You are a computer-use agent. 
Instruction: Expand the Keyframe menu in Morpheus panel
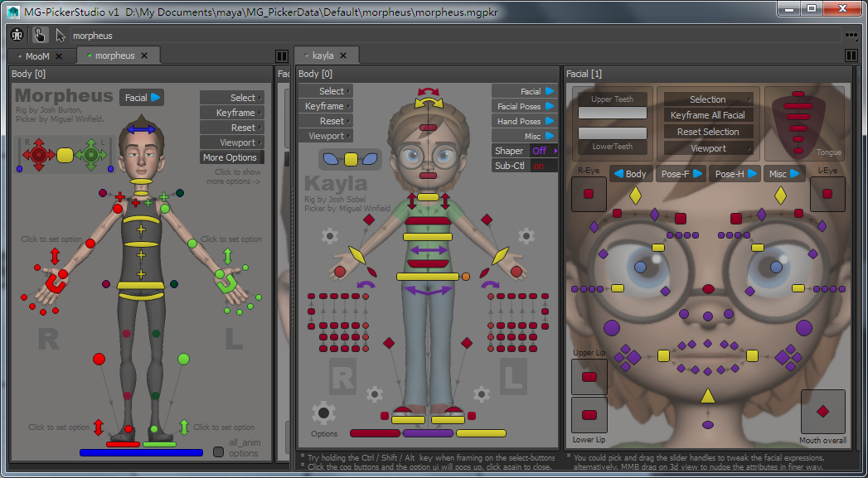[232, 113]
